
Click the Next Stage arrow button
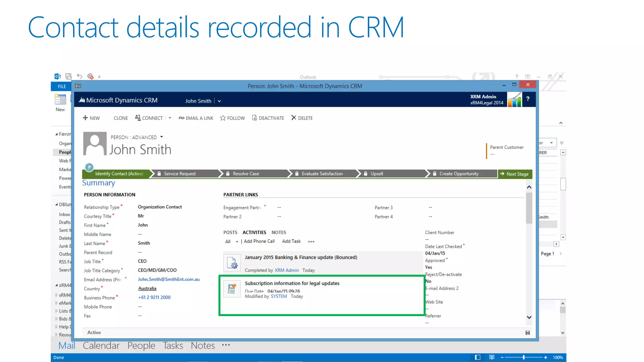(x=515, y=174)
